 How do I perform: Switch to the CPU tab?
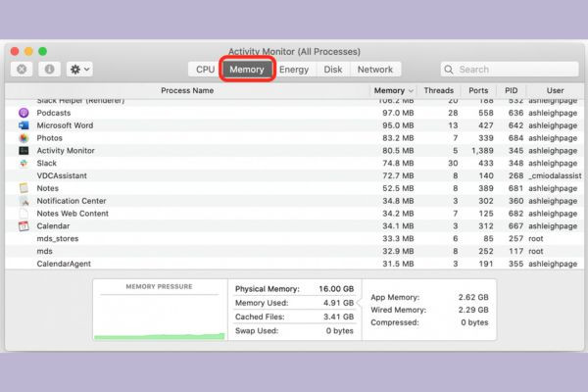coord(205,70)
